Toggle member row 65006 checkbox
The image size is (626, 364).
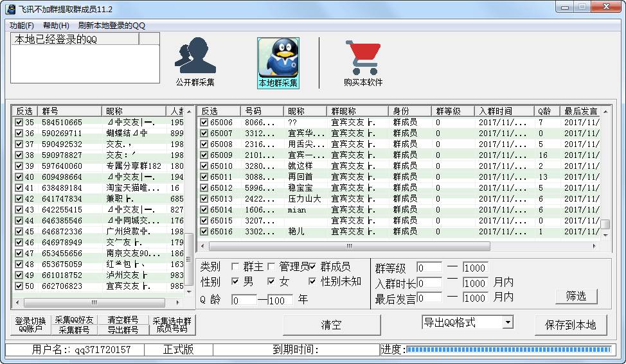coord(204,122)
